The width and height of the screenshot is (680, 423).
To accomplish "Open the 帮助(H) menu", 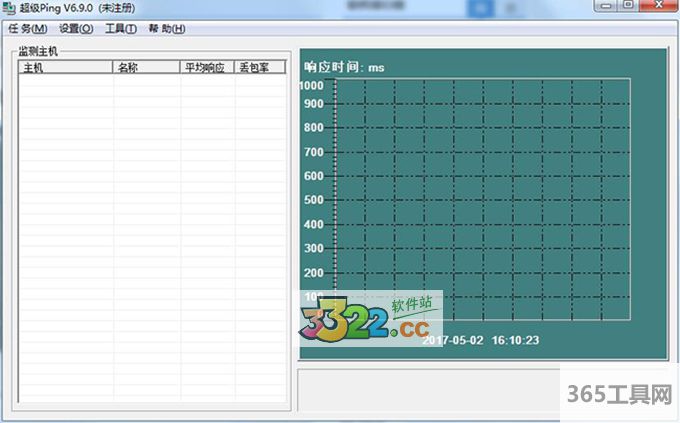I will pos(166,28).
